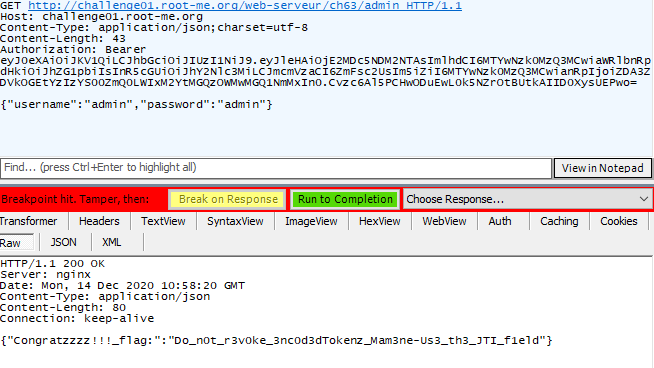This screenshot has width=654, height=368.
Task: Click the 'Content-Length: 80' response line
Action: (63, 308)
